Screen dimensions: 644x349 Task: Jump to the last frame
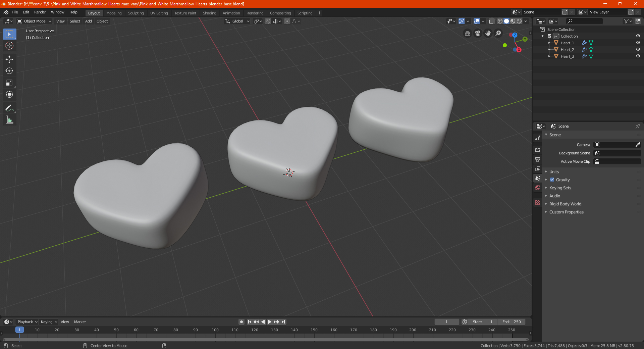point(283,322)
